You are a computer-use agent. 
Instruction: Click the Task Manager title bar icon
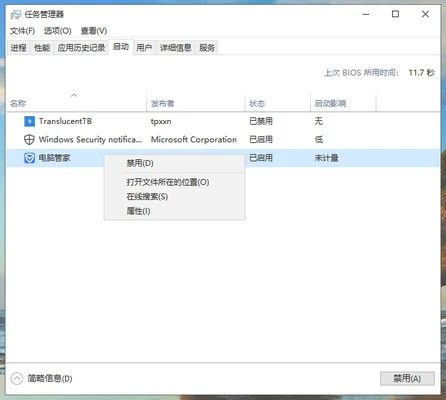click(x=16, y=14)
